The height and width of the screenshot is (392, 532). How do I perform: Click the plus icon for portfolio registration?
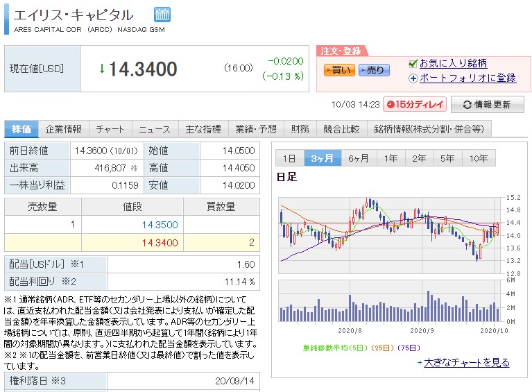coord(413,78)
